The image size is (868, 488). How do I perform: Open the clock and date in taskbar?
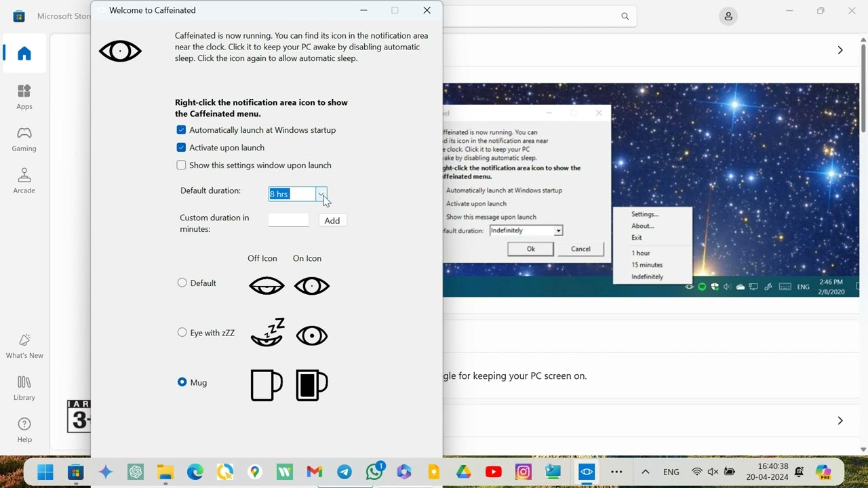768,472
